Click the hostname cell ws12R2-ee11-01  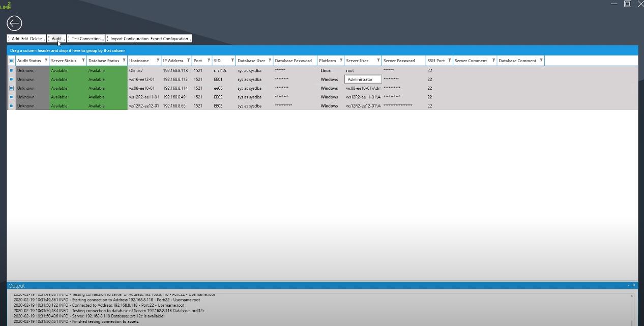[x=144, y=97]
